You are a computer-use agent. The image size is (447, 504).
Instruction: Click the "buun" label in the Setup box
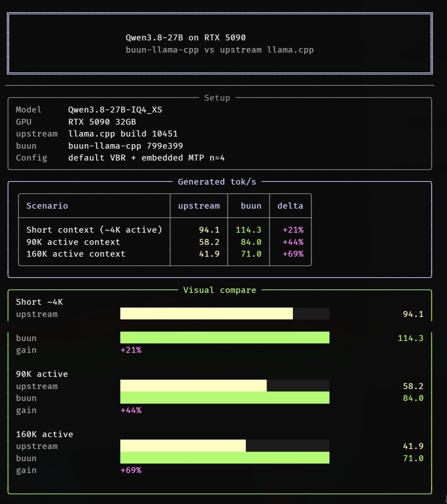tap(26, 146)
